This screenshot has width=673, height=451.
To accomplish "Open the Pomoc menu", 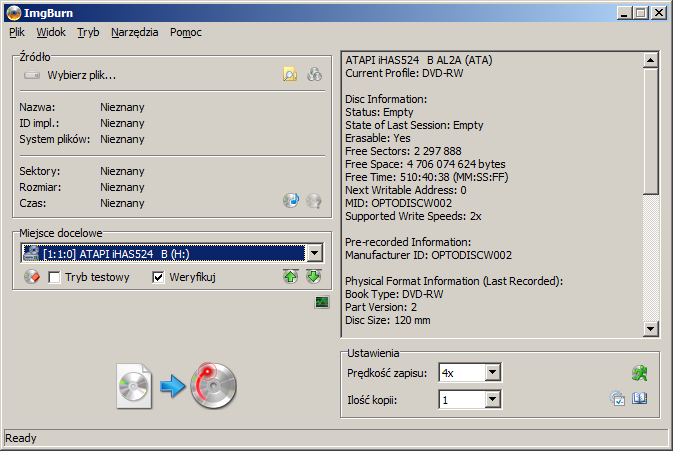I will (186, 32).
